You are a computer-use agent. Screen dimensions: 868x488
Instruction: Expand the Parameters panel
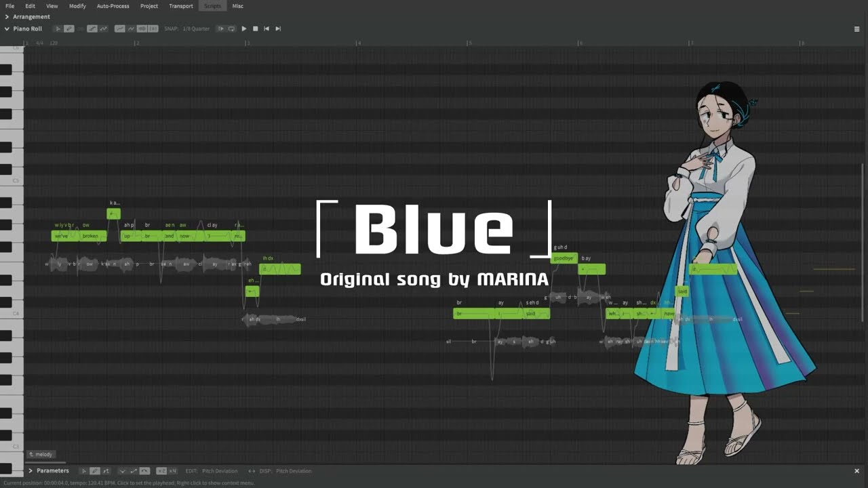pyautogui.click(x=31, y=470)
